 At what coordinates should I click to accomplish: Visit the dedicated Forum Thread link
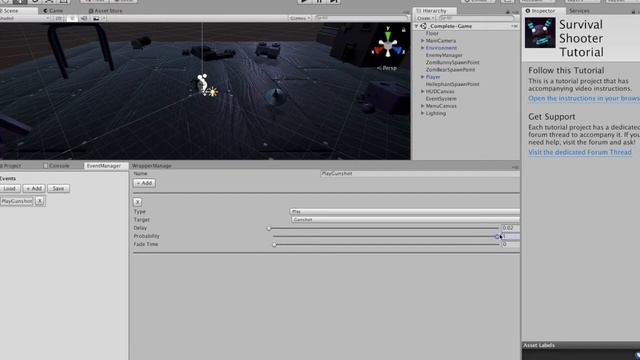580,152
